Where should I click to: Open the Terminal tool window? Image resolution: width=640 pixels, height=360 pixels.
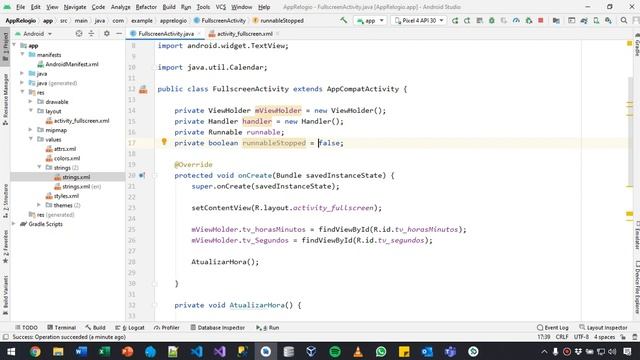(62, 327)
